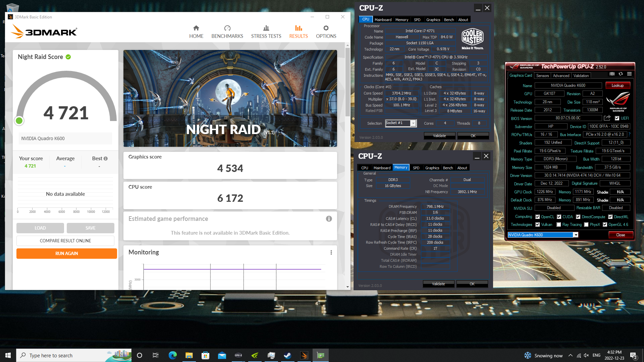Viewport: 644px width, 362px height.
Task: Click the orange RUN AGAIN button
Action: (66, 253)
